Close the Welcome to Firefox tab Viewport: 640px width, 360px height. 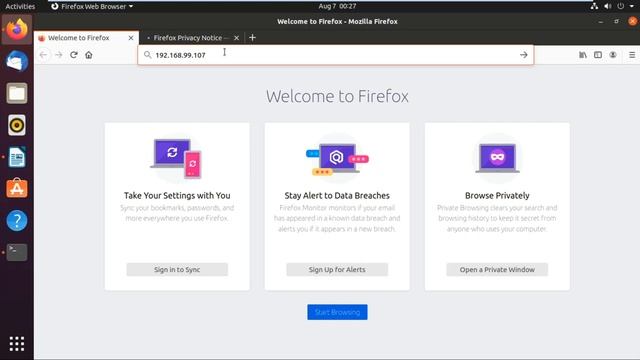pos(131,38)
